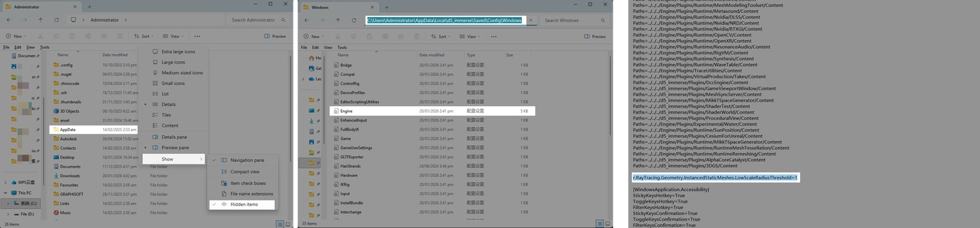
Task: Expand the Show submenu
Action: point(174,159)
